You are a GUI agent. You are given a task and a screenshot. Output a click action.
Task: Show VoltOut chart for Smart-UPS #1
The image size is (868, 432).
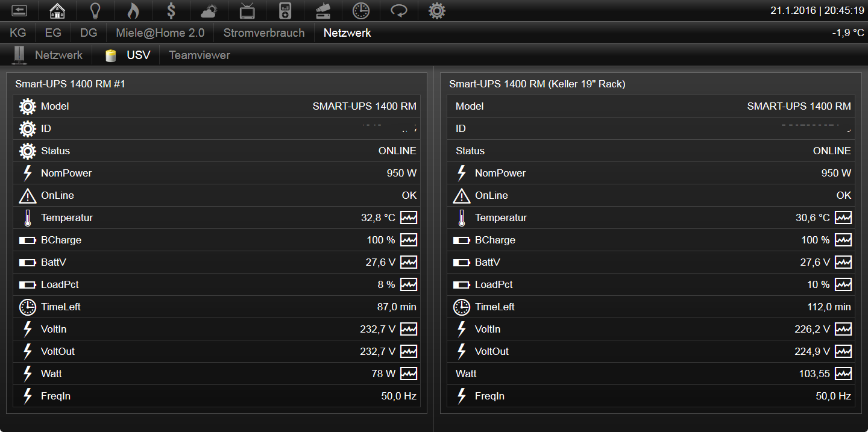click(409, 351)
